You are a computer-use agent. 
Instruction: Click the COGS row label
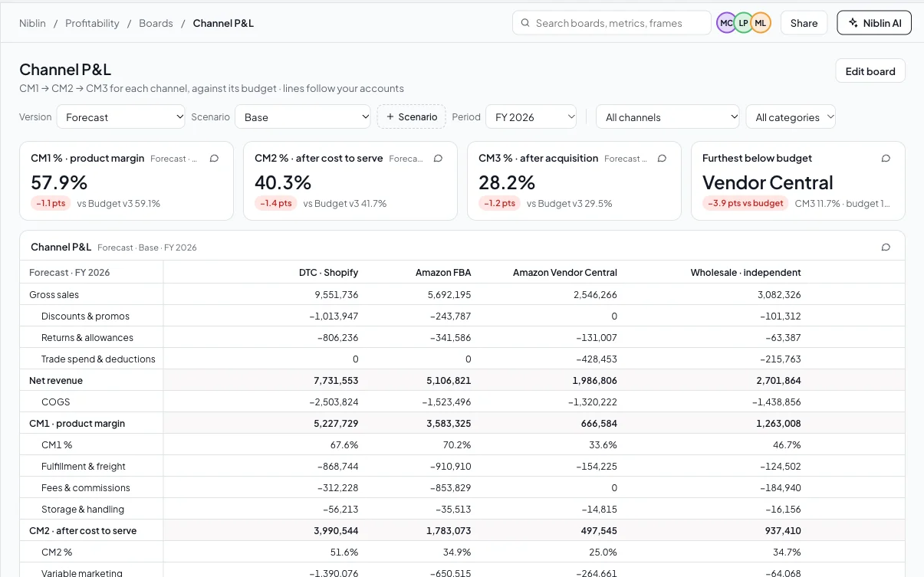tap(56, 402)
